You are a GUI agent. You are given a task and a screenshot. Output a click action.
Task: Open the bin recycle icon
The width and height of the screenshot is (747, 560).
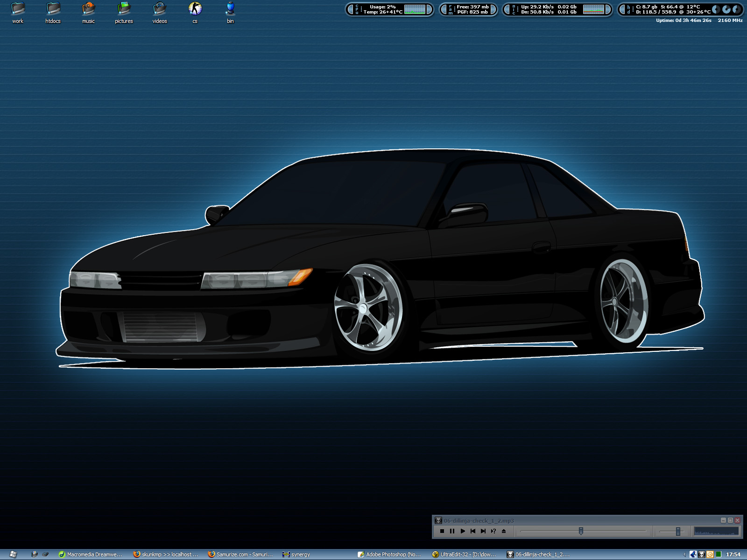point(230,9)
